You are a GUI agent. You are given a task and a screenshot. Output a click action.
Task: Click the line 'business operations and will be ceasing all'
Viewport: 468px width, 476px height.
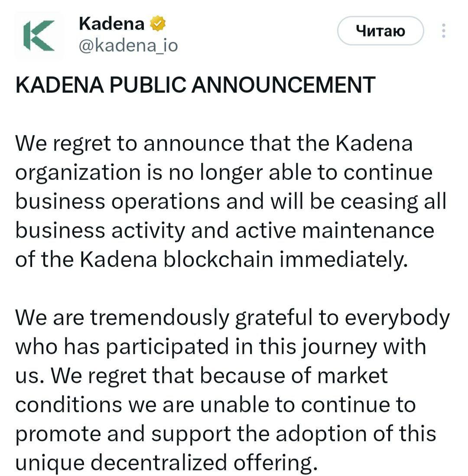coord(231,202)
